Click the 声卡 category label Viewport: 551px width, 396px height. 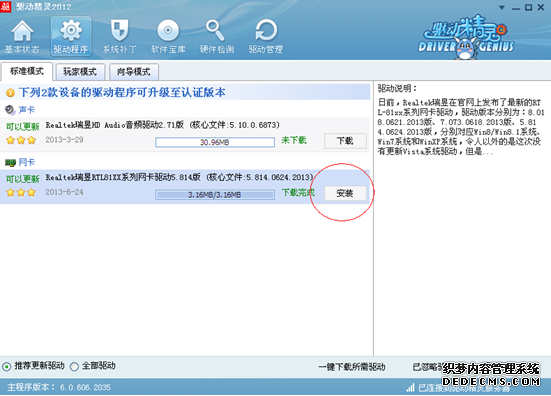(x=27, y=110)
